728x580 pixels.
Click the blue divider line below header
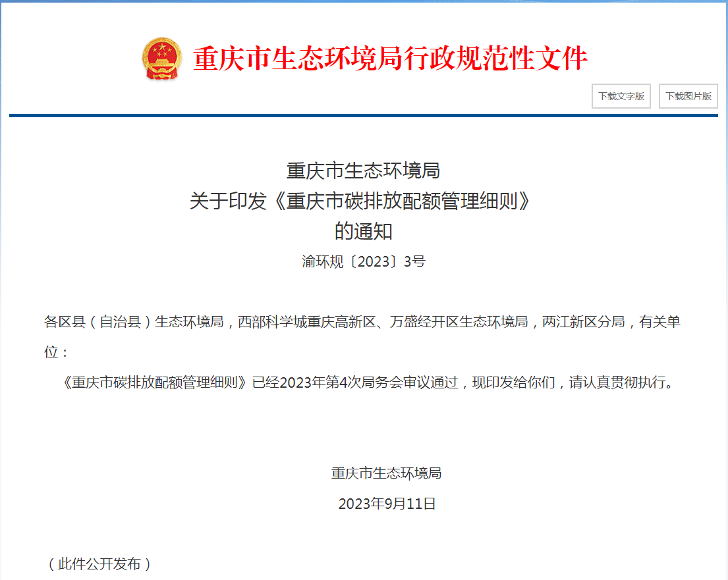364,116
